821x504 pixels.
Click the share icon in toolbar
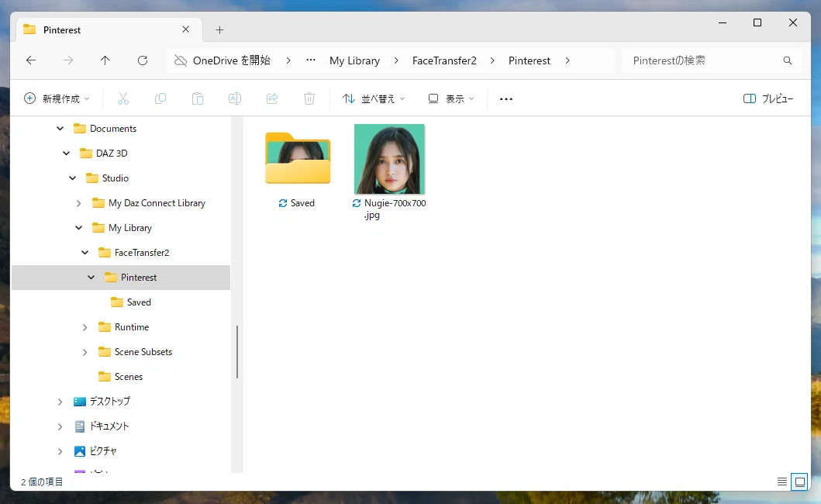click(x=272, y=98)
